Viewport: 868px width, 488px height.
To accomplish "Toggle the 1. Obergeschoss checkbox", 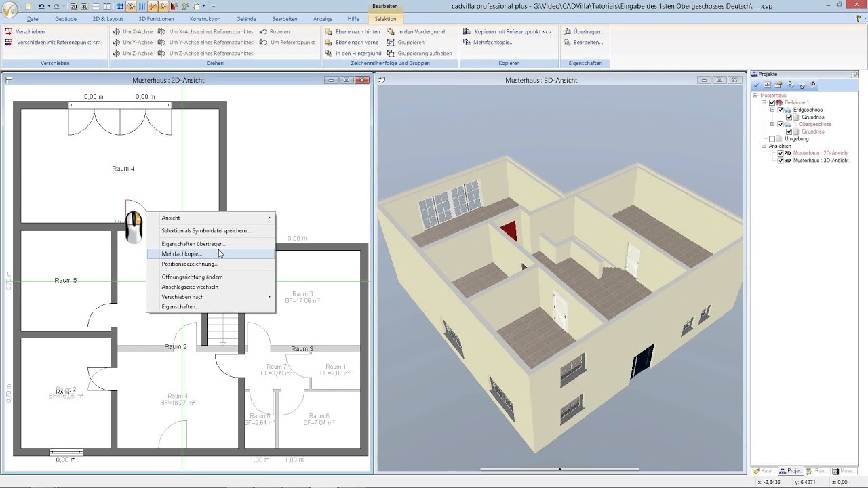I will [781, 124].
